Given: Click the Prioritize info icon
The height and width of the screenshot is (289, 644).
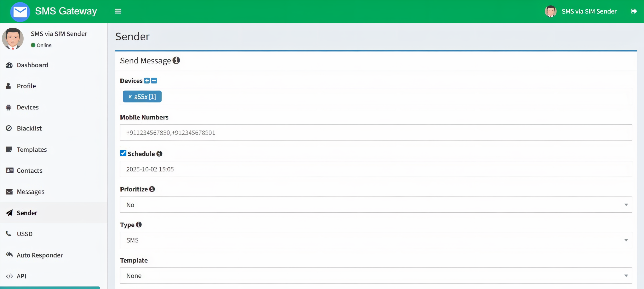Looking at the screenshot, I should 152,189.
